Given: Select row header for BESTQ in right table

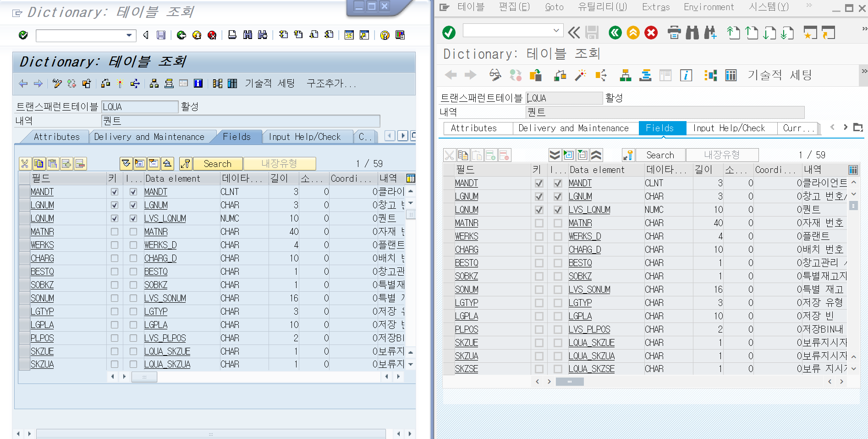Looking at the screenshot, I should click(448, 263).
